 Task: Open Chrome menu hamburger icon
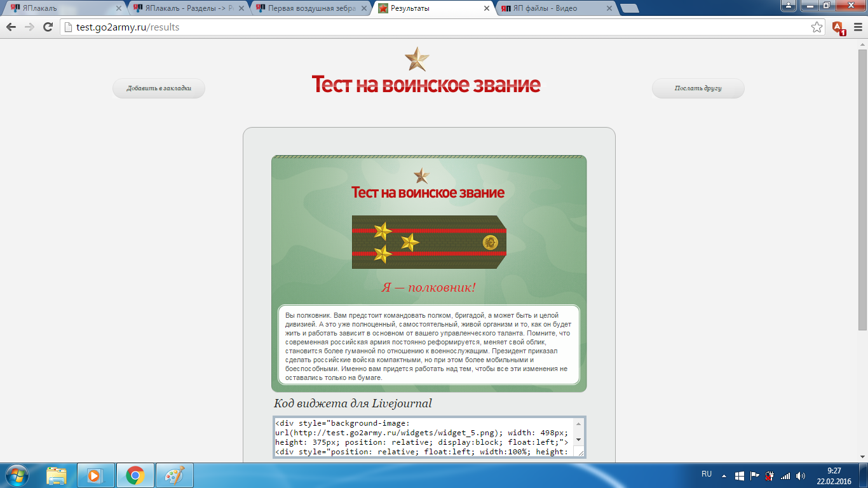pyautogui.click(x=857, y=27)
